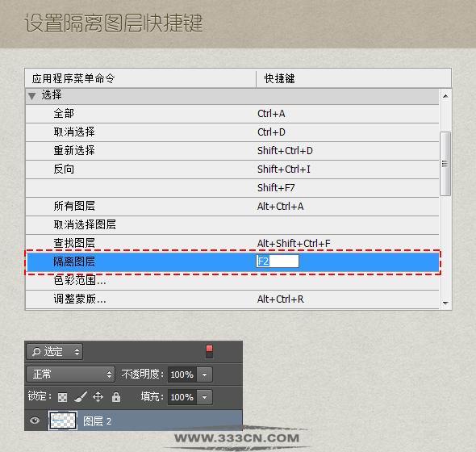Viewport: 476px width, 452px height.
Task: Select the 取消选择 command row
Action: (x=232, y=132)
